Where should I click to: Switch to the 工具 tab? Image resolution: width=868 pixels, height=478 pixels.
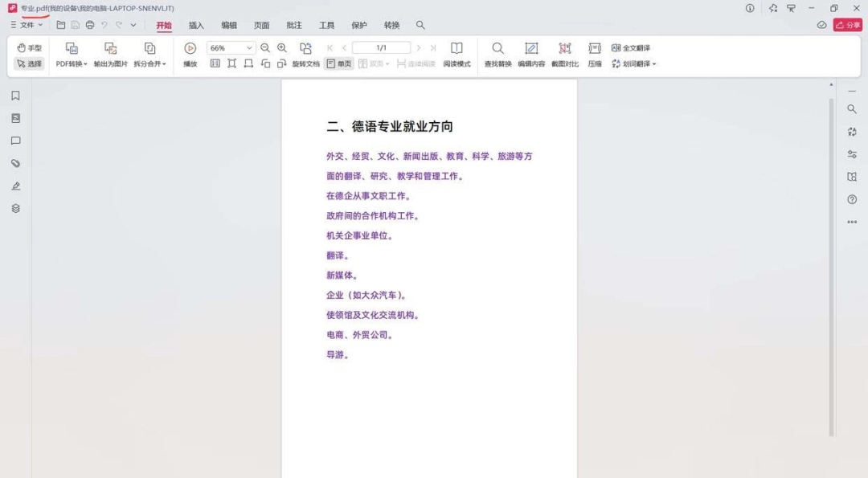(327, 26)
